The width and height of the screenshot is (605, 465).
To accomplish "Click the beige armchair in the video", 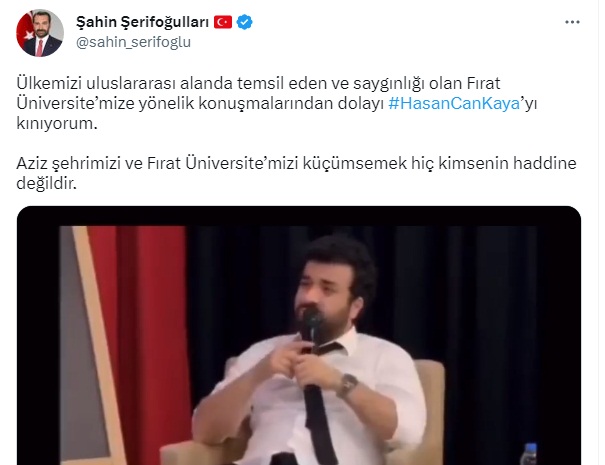I will [x=422, y=405].
